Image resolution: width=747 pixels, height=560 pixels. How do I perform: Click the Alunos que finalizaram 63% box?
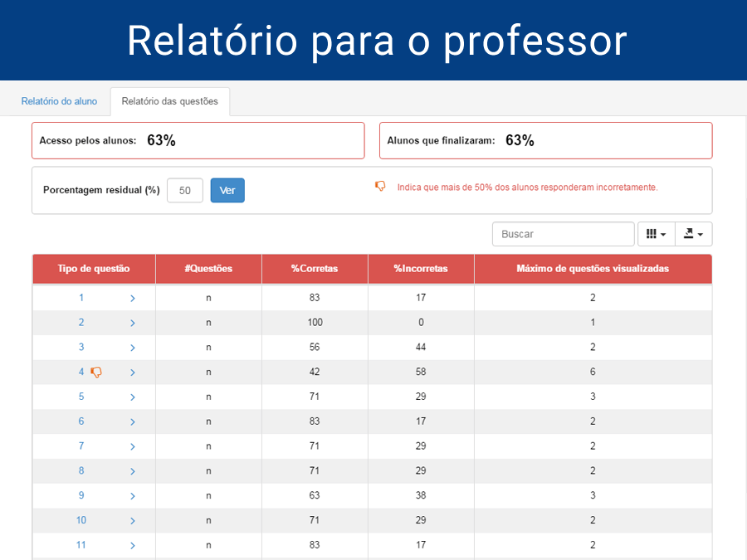click(x=546, y=140)
